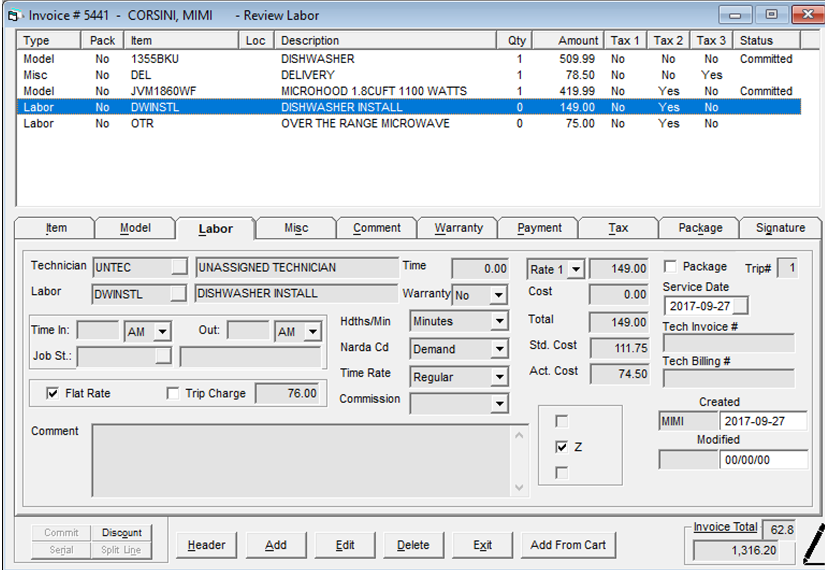825x570 pixels.
Task: Open the Package tab
Action: pyautogui.click(x=700, y=228)
